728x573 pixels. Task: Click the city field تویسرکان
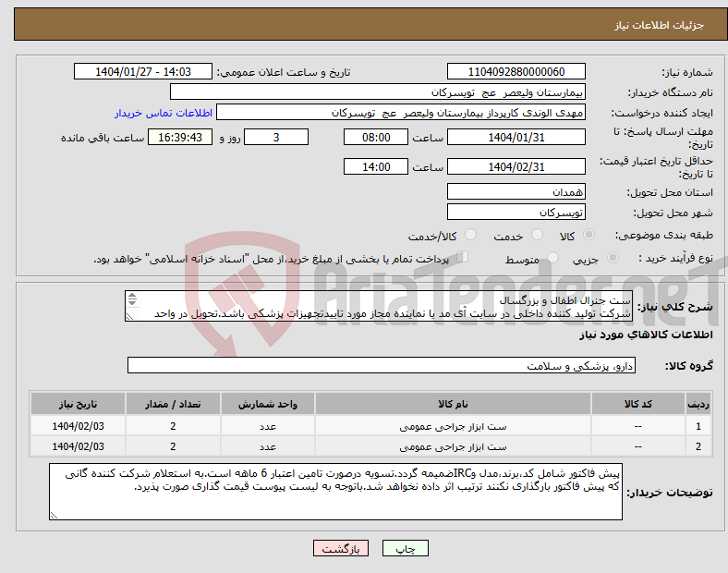(x=516, y=213)
